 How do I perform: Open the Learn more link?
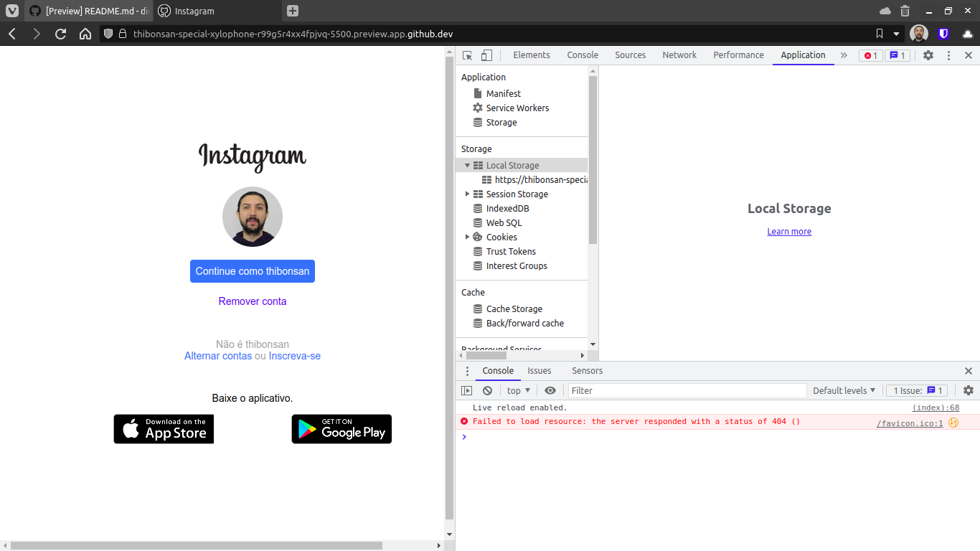(789, 232)
